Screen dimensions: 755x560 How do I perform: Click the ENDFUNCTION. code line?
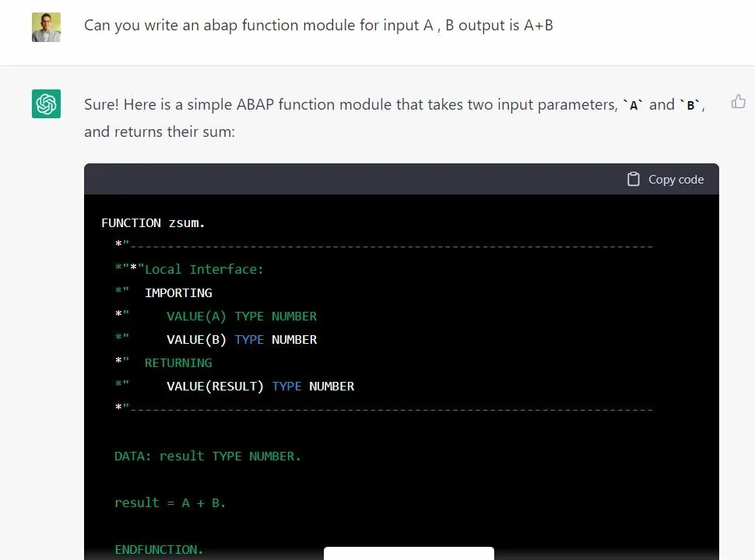click(x=159, y=549)
